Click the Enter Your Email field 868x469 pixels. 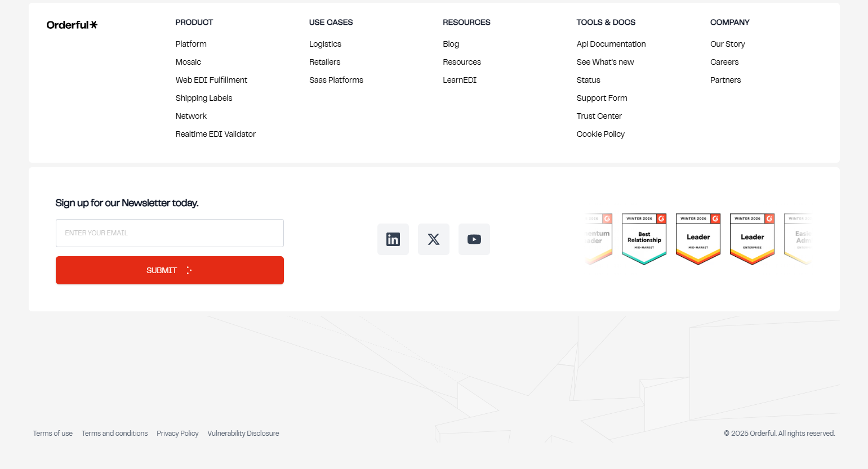tap(170, 233)
